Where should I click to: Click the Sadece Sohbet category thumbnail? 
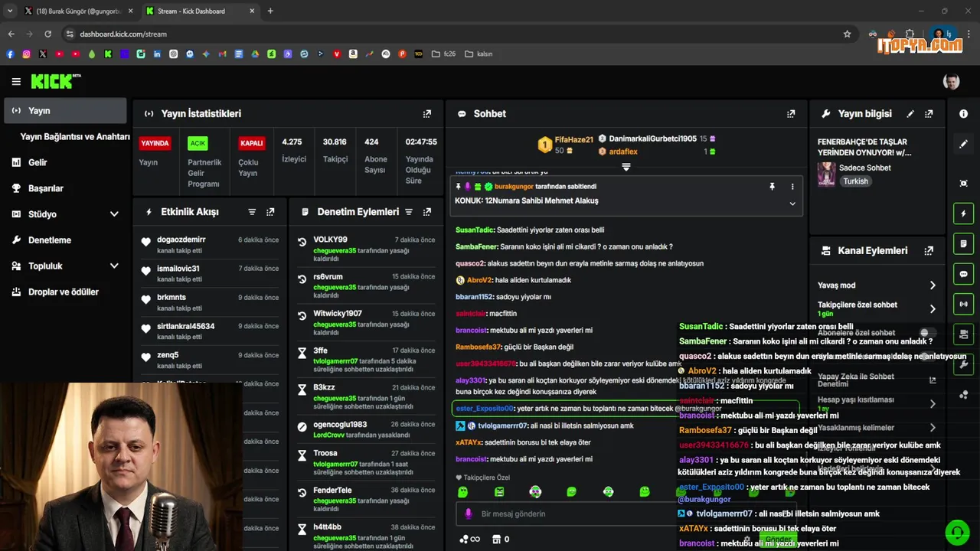pos(827,174)
